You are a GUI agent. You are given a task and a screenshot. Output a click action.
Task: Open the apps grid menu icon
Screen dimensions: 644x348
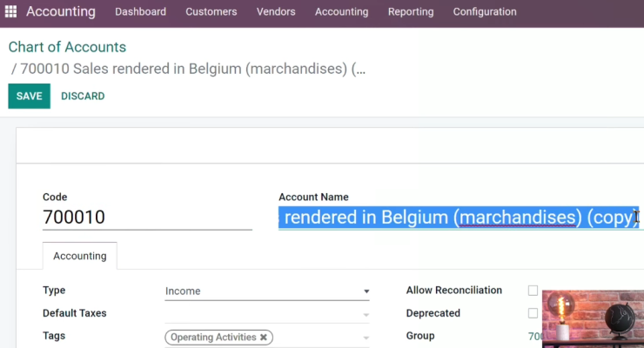click(x=10, y=11)
